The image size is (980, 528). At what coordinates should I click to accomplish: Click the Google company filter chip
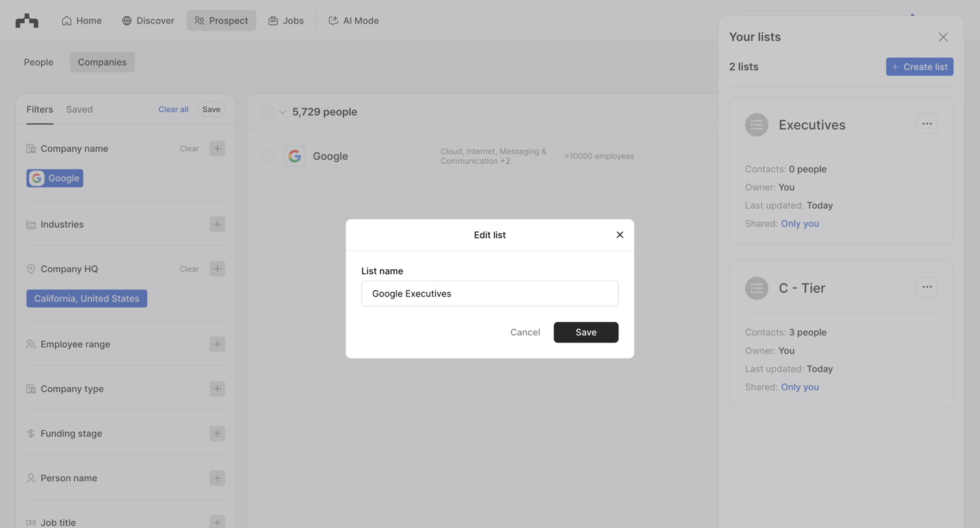(x=55, y=178)
